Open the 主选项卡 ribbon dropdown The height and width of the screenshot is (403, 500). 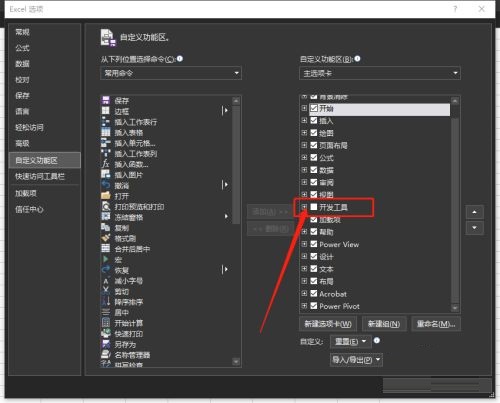[380, 73]
